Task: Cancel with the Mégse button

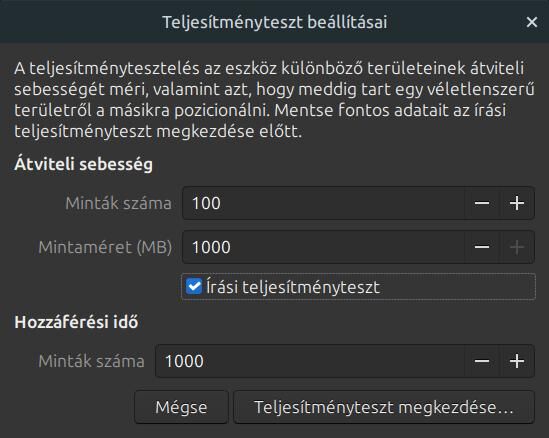Action: point(181,407)
